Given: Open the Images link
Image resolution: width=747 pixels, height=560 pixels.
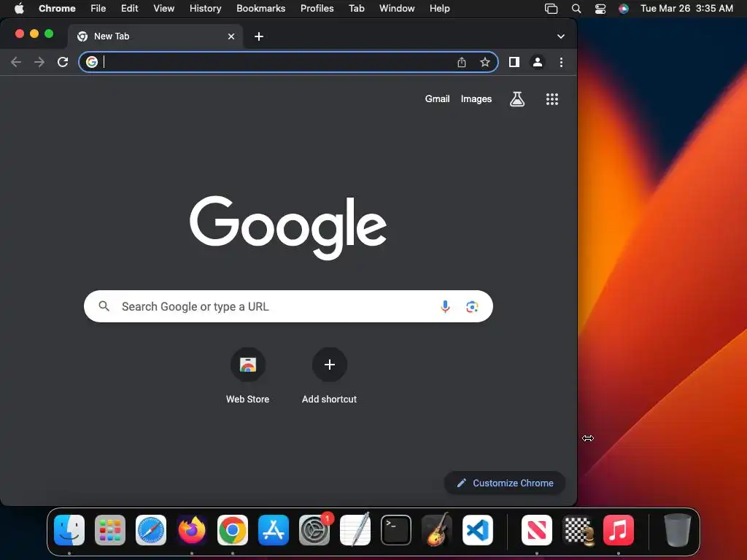Looking at the screenshot, I should coord(476,98).
